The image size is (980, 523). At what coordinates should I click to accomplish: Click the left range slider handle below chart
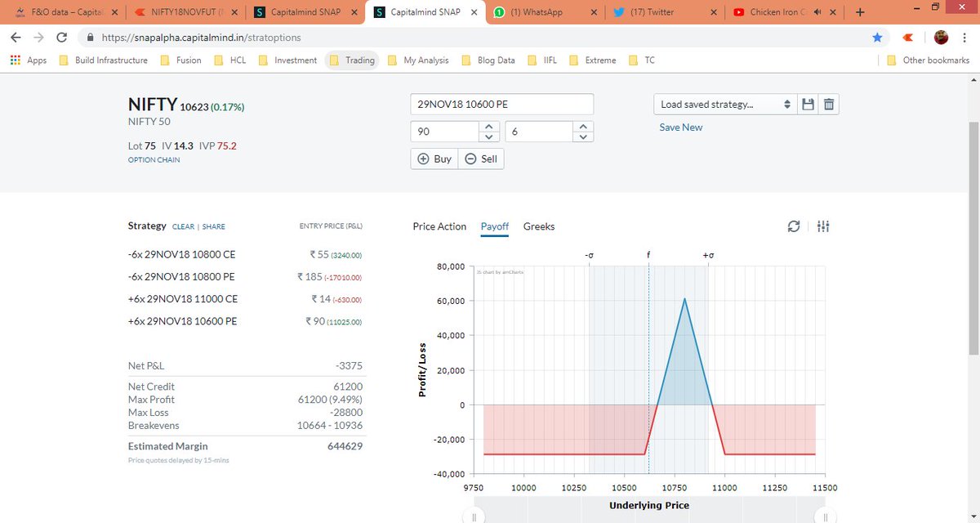pyautogui.click(x=473, y=516)
